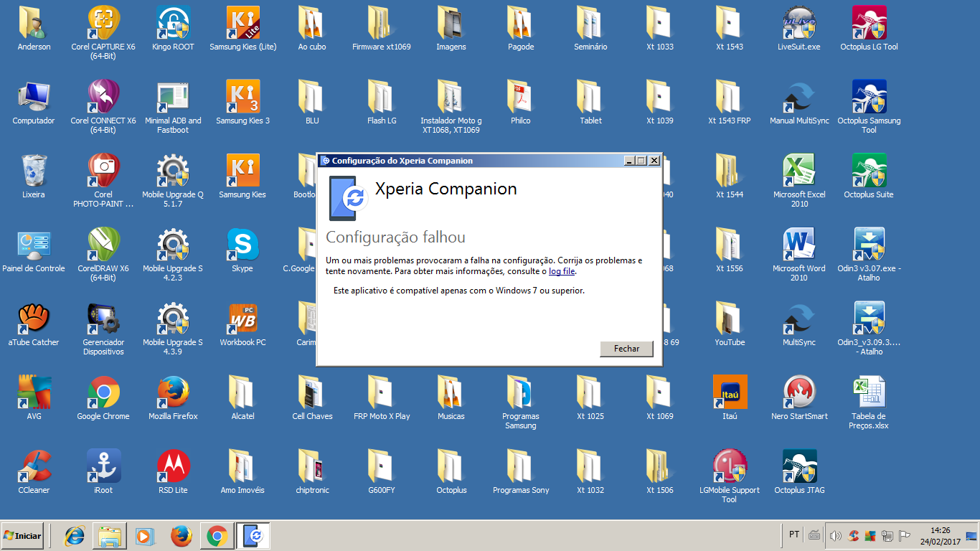
Task: Select the Xt 1543 FRP folder
Action: (x=730, y=96)
